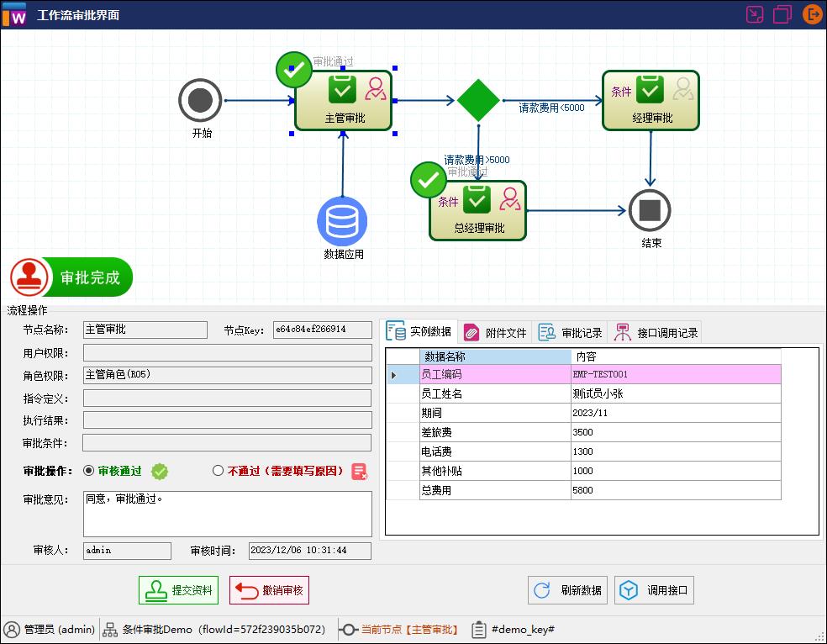Screen dimensions: 827x644
Task: Select the 结束 end node icon
Action: coord(650,210)
